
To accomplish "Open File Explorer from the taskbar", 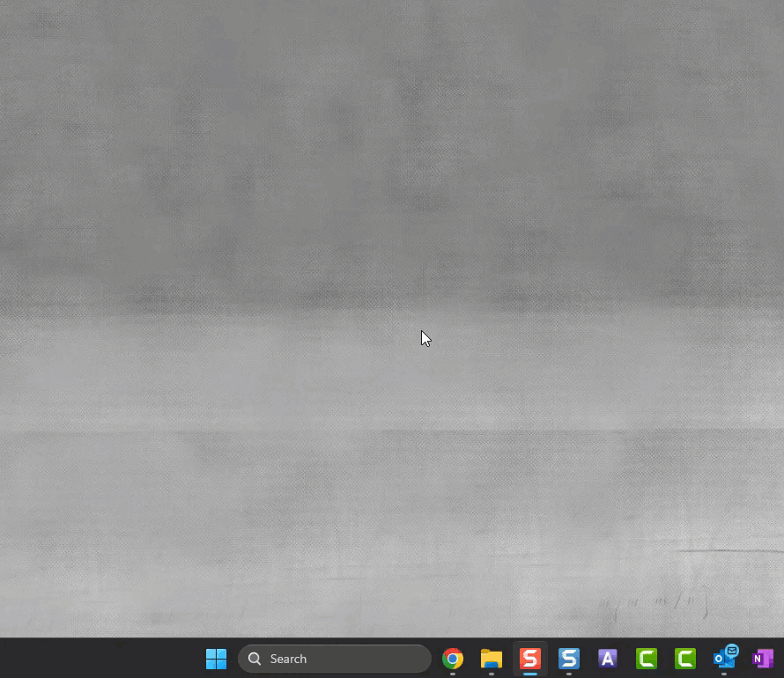I will pos(492,659).
